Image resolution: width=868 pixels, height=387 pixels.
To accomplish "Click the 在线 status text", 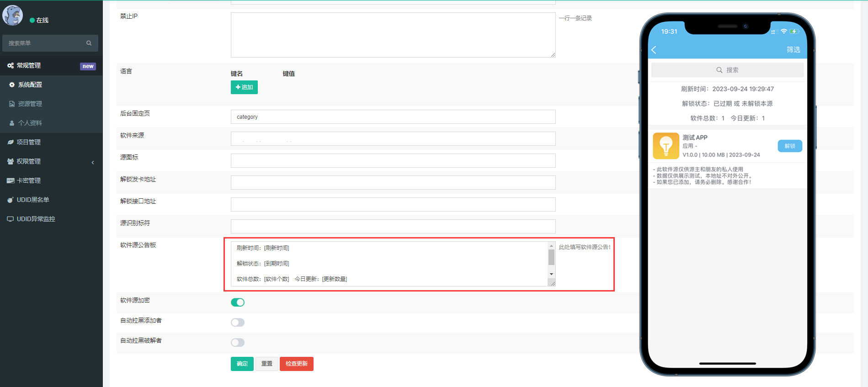I will [43, 20].
